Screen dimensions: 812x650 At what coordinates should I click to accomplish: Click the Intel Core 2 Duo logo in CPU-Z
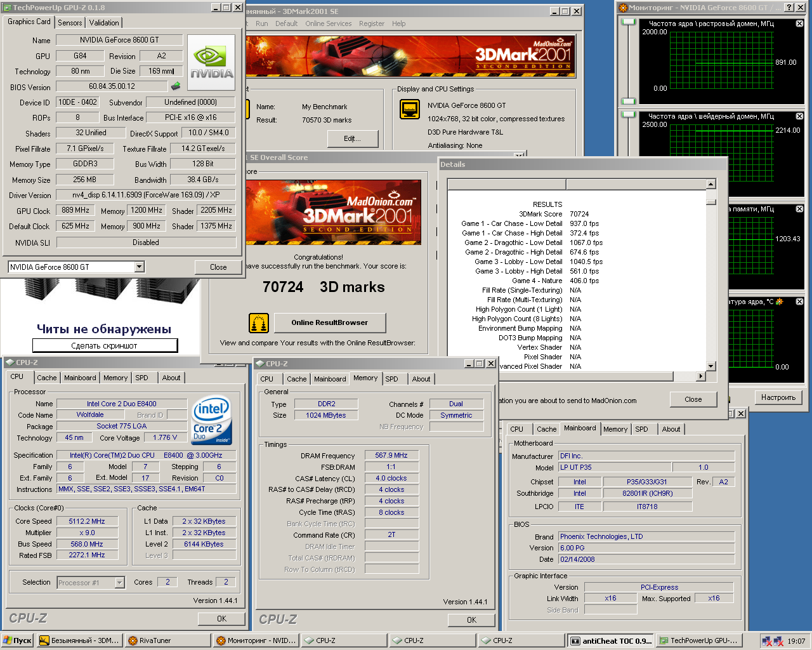tap(212, 420)
